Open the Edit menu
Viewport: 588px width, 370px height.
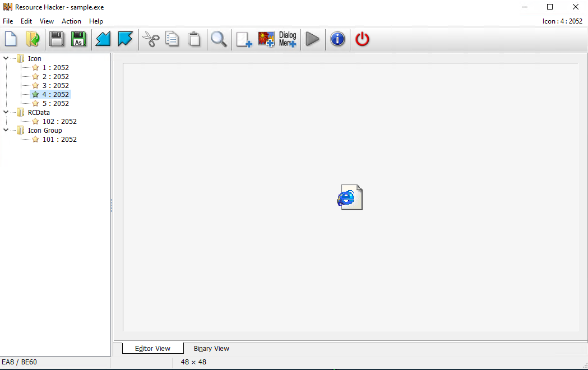point(26,21)
